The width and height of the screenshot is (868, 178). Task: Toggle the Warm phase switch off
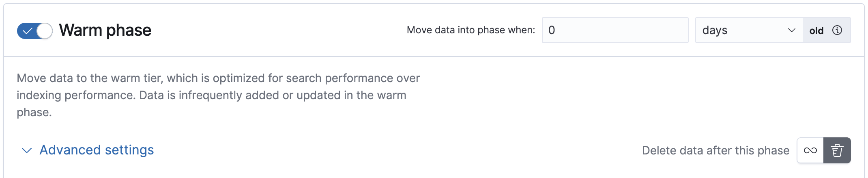34,30
